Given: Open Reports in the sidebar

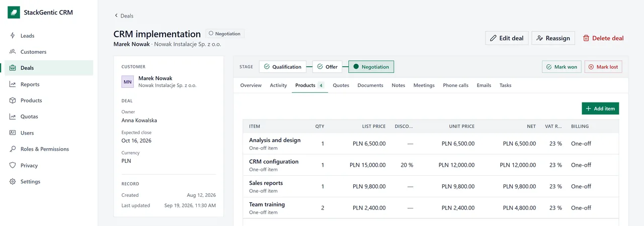Looking at the screenshot, I should point(49,84).
